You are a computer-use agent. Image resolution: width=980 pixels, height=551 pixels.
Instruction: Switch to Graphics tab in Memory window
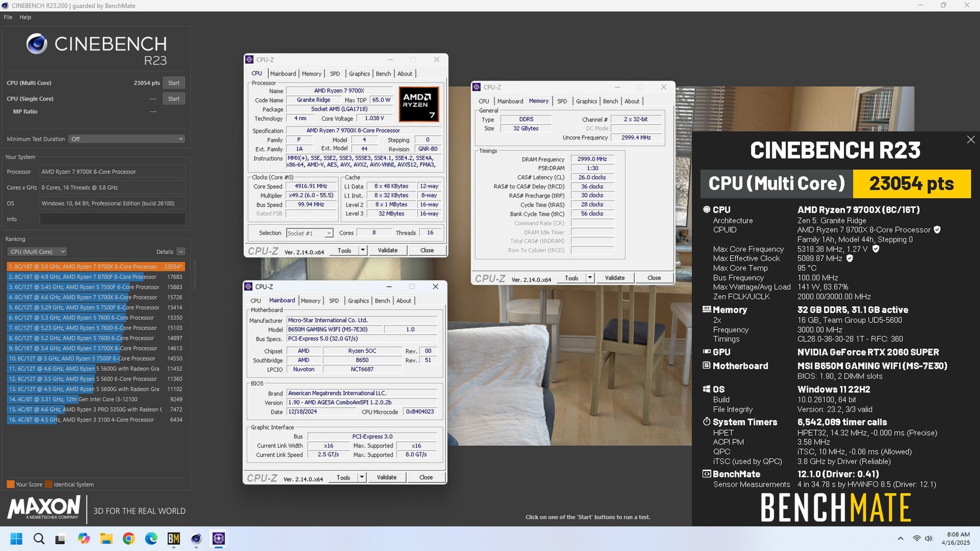point(586,102)
